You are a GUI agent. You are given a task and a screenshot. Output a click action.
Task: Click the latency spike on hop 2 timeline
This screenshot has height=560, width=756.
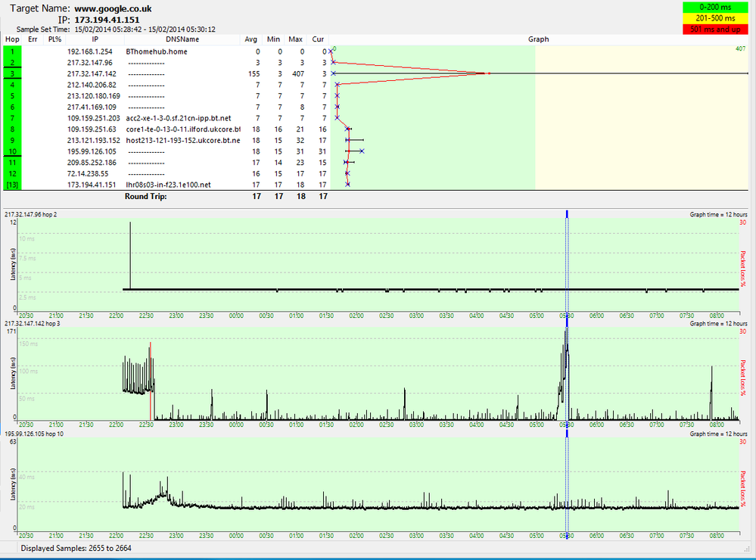tap(130, 256)
